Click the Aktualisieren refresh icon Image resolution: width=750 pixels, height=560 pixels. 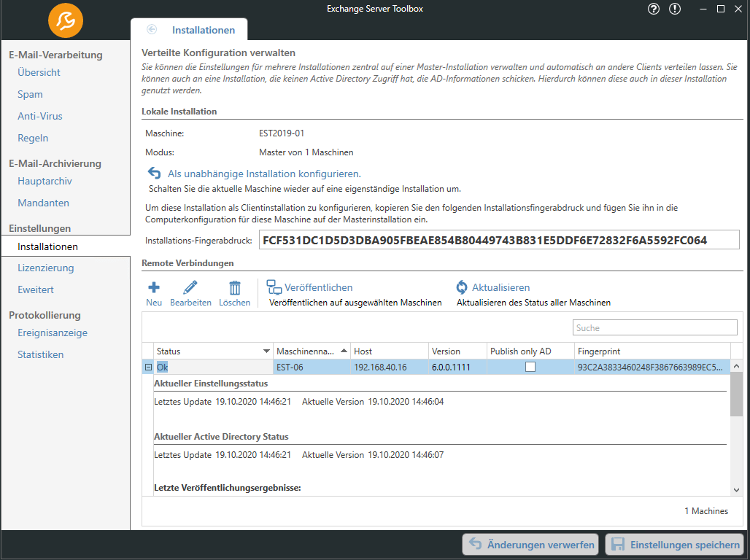click(x=462, y=287)
